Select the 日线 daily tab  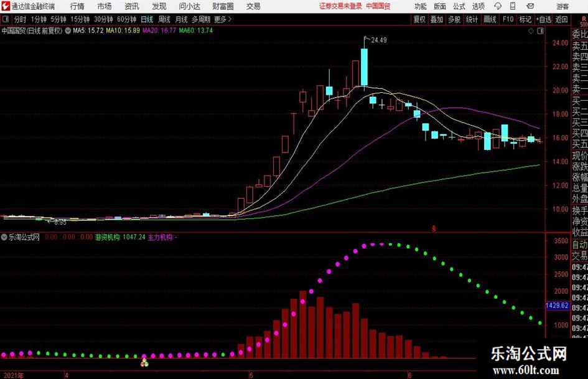pos(147,19)
